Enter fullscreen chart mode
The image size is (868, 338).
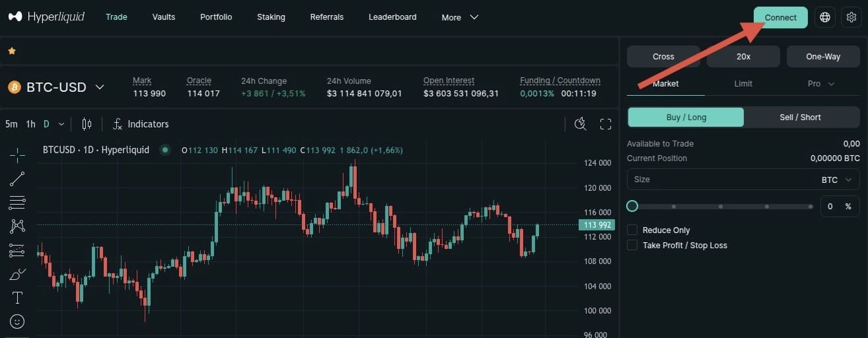click(x=606, y=124)
